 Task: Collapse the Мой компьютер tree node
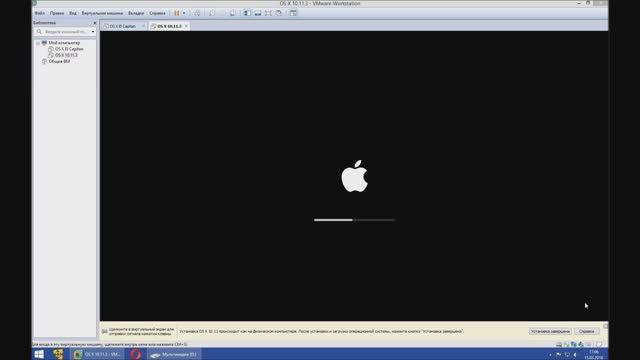click(38, 43)
